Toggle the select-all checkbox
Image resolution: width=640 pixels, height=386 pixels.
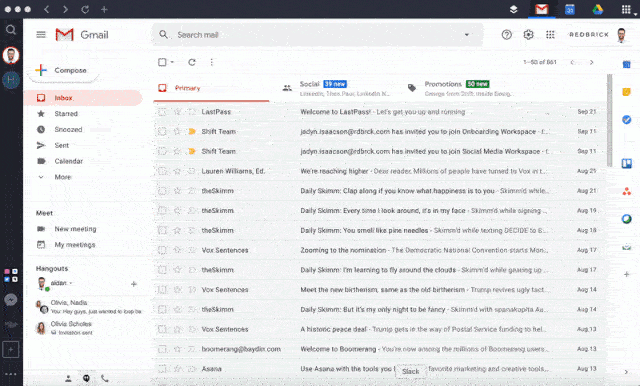(162, 62)
